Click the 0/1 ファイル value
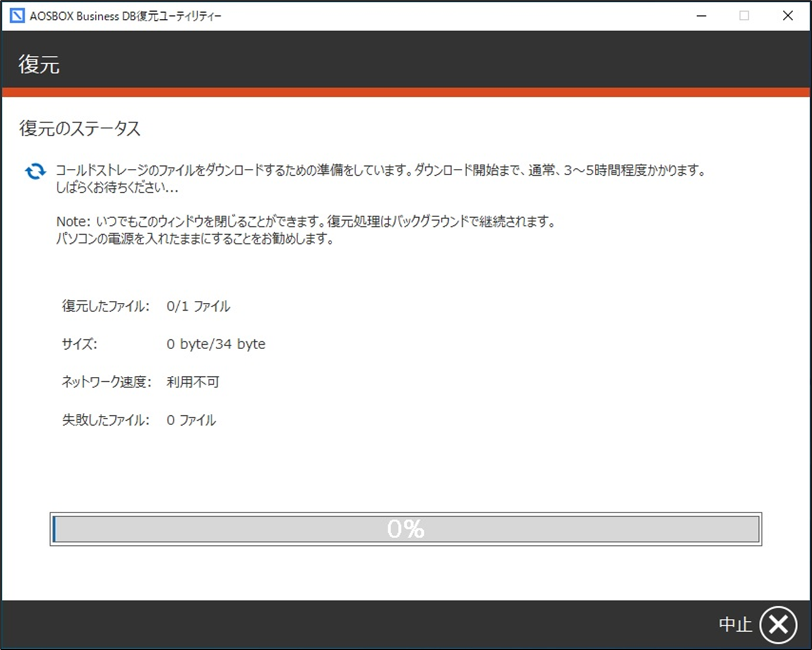The width and height of the screenshot is (812, 650). 198,306
